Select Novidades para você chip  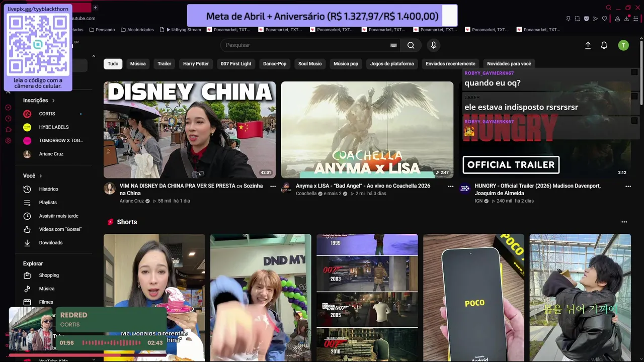click(x=509, y=64)
